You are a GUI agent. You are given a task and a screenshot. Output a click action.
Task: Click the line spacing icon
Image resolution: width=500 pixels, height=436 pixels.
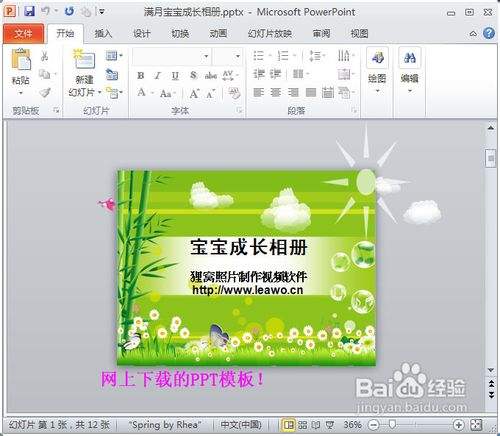point(315,56)
